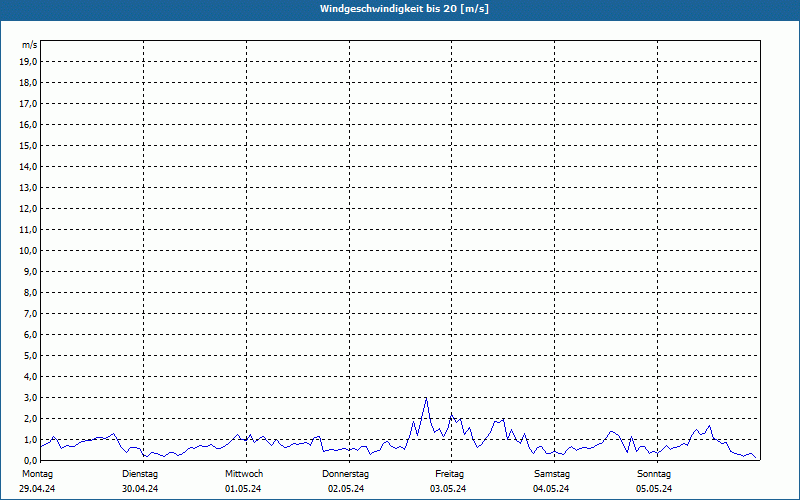Click the 5,0 y-axis label
The image size is (800, 500).
tap(31, 355)
